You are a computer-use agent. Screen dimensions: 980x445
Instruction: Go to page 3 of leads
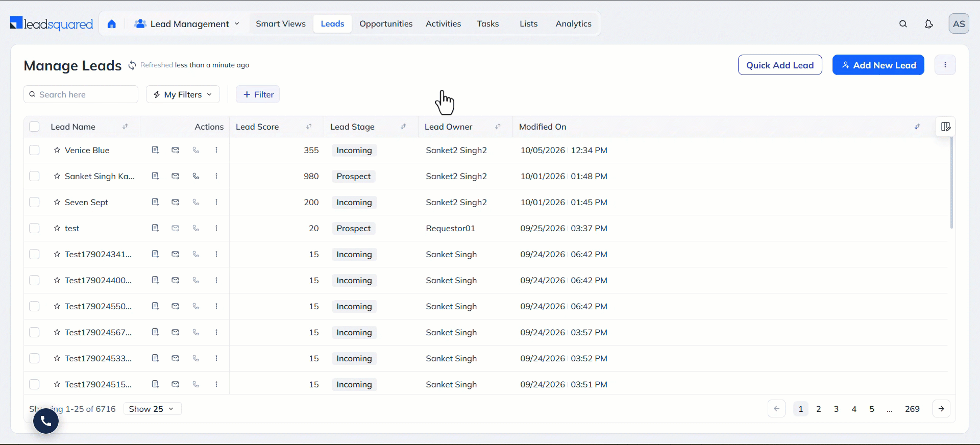click(836, 409)
